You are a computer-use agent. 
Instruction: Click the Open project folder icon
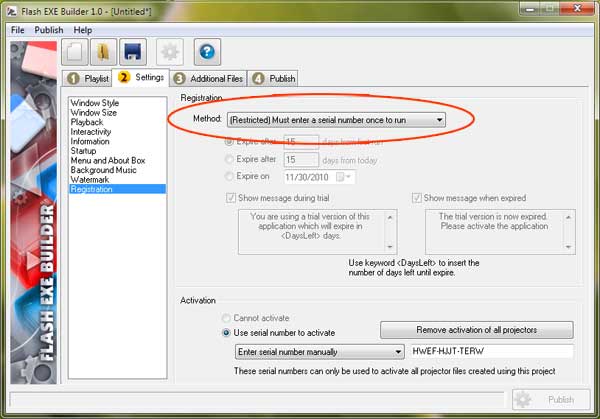103,52
